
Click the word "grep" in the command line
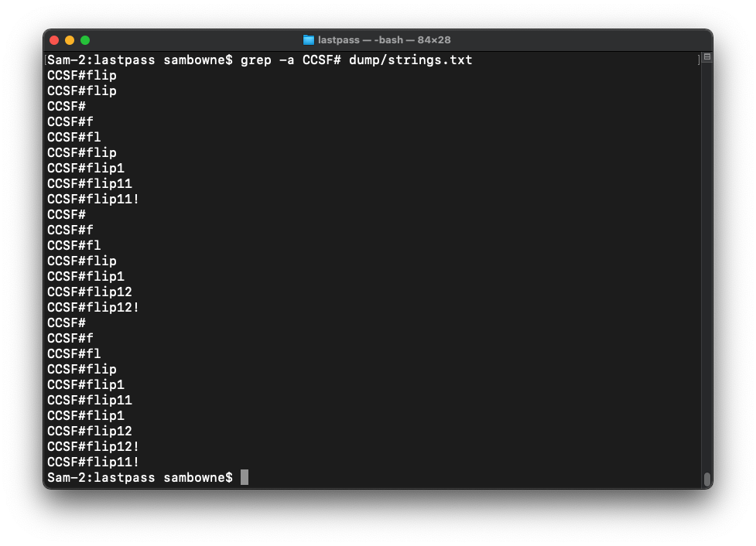pyautogui.click(x=255, y=60)
